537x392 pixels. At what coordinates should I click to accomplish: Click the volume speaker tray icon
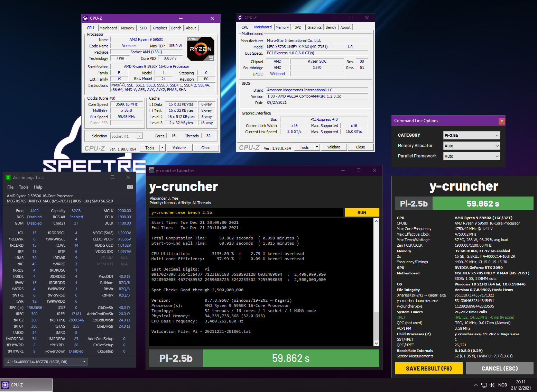(x=492, y=385)
